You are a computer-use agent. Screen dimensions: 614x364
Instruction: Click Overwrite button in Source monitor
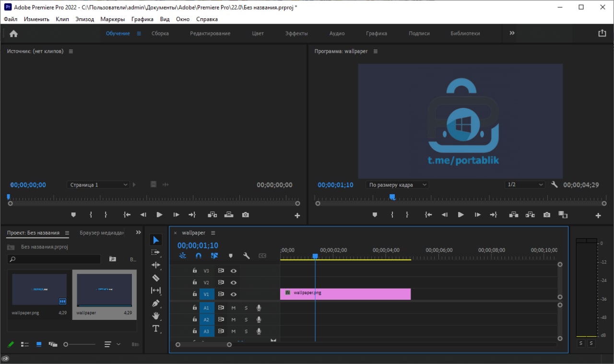tap(229, 215)
